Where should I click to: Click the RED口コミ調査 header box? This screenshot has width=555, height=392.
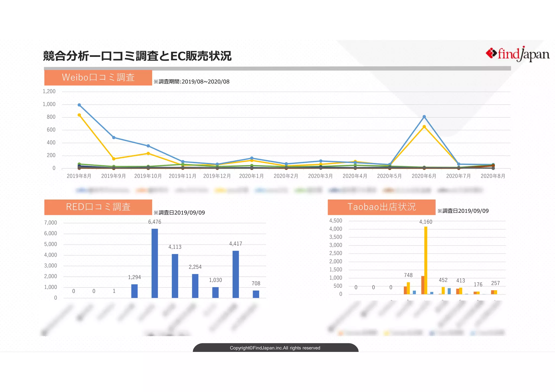pyautogui.click(x=98, y=207)
